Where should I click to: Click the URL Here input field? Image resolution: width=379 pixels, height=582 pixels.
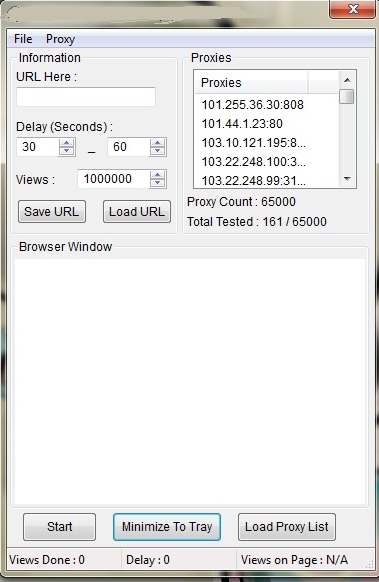[86, 97]
